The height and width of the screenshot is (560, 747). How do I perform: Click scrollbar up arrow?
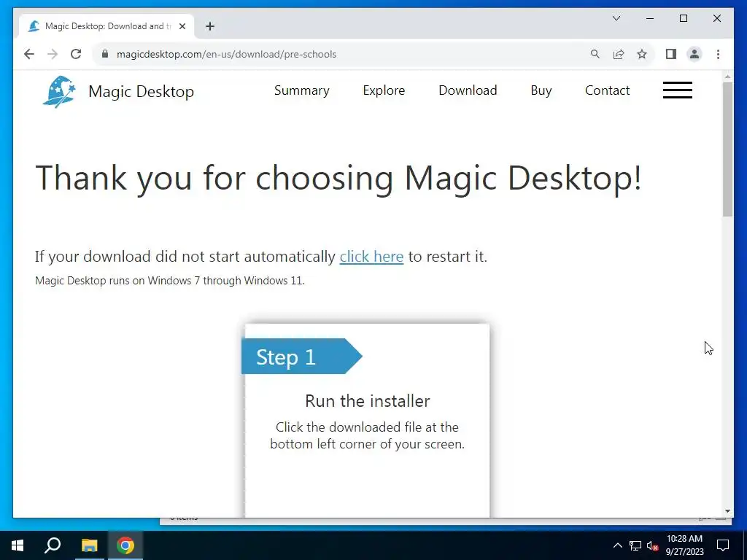[727, 76]
